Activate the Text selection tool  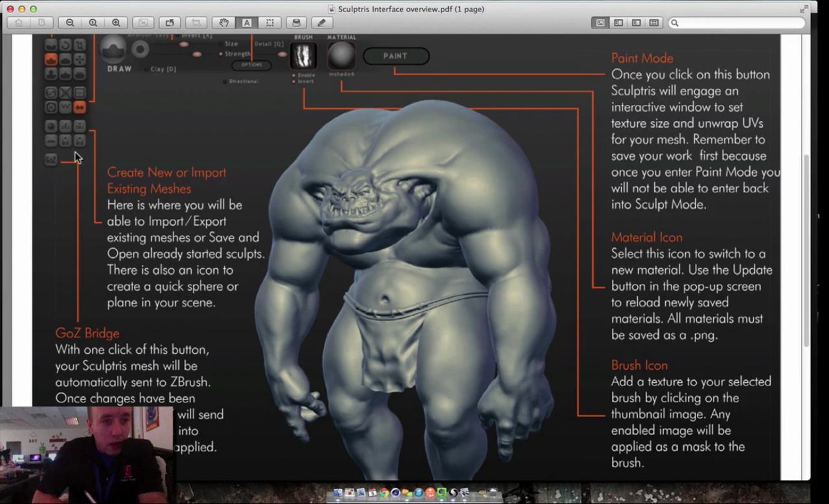247,23
